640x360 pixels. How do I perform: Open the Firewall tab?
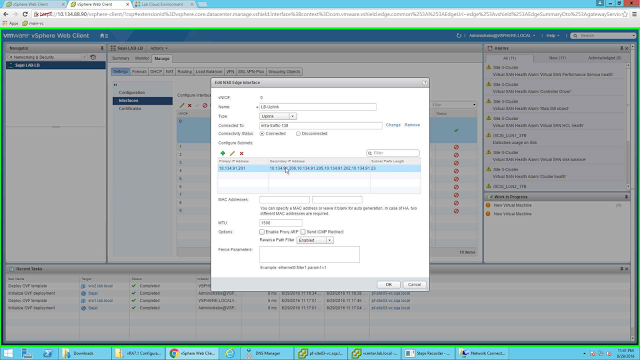(139, 71)
